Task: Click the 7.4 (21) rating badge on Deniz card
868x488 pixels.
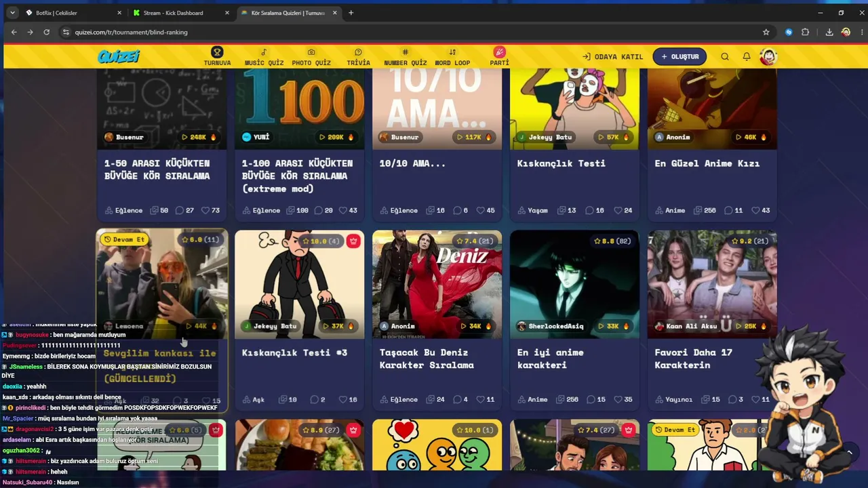Action: point(474,241)
